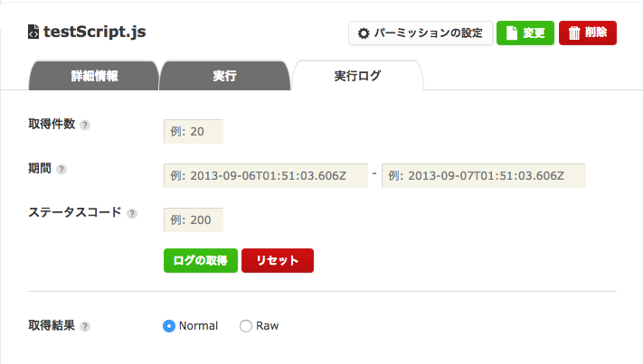Focus the period start date field

coord(266,175)
